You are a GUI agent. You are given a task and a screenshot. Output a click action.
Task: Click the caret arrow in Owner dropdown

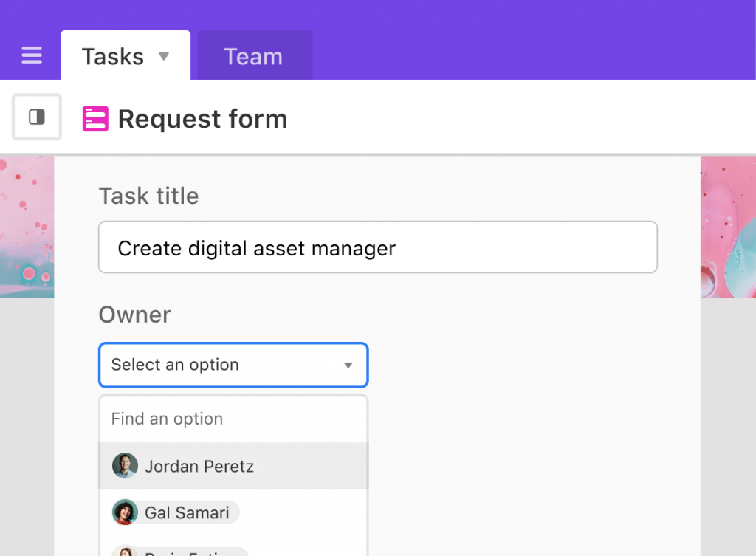348,365
